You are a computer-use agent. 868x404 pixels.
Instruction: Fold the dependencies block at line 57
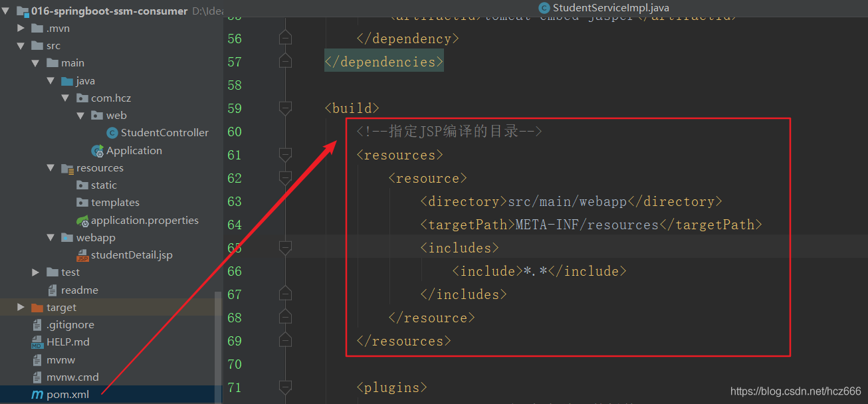[285, 62]
